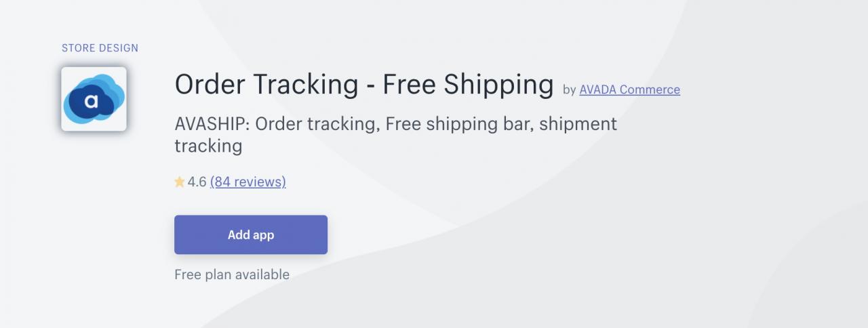The image size is (868, 328).
Task: Click the yellow rating star icon
Action: tap(180, 182)
